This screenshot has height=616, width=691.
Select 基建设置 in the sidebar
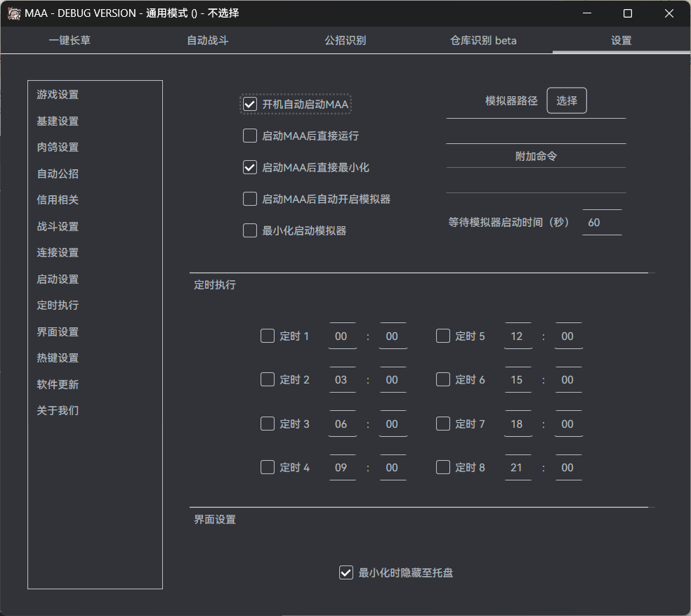pos(58,121)
